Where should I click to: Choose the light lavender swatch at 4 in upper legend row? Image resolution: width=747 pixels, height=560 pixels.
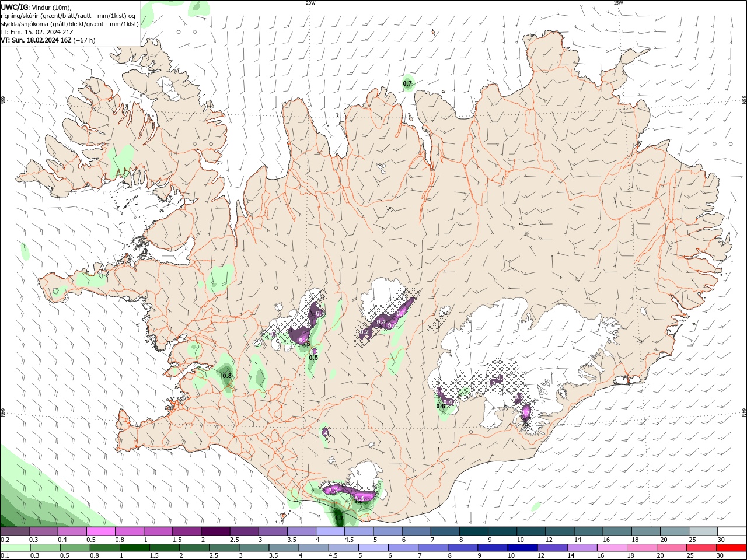pos(330,531)
